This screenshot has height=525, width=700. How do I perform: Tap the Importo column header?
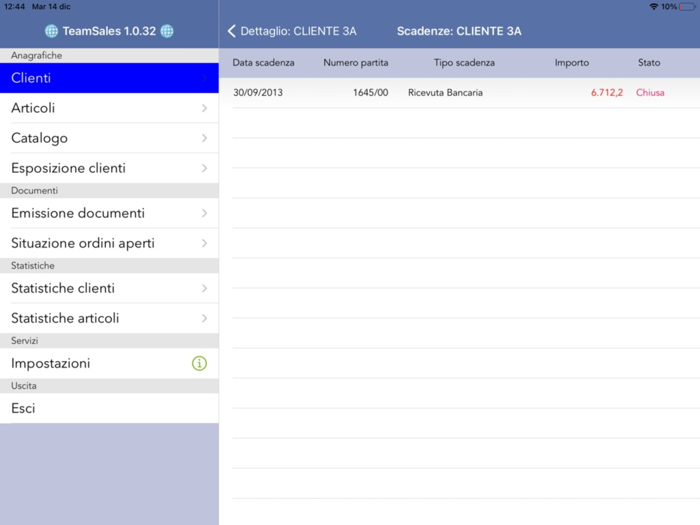(572, 62)
